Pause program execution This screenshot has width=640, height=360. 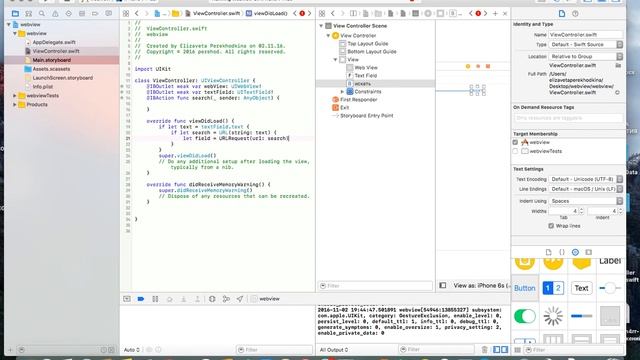pyautogui.click(x=155, y=299)
